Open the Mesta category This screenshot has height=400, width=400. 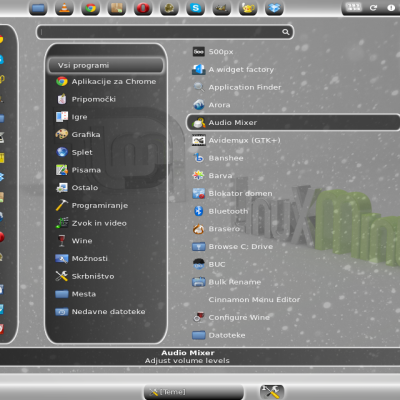click(x=76, y=294)
